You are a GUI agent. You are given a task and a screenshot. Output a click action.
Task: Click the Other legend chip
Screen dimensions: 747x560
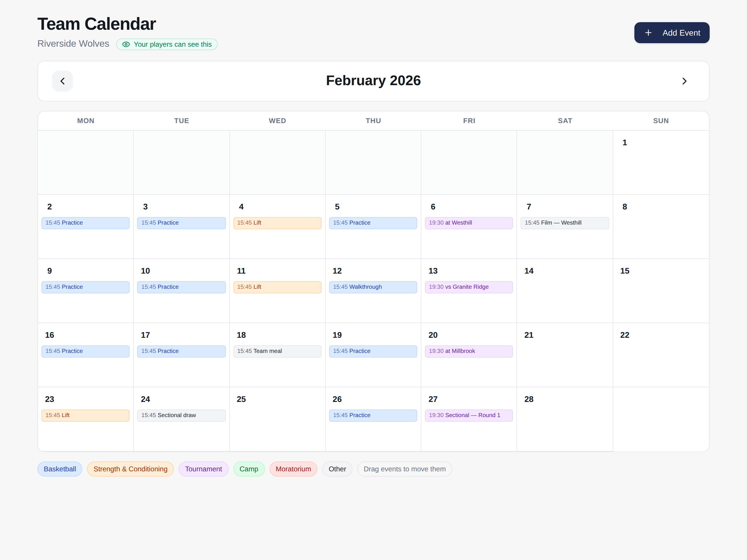pyautogui.click(x=337, y=469)
